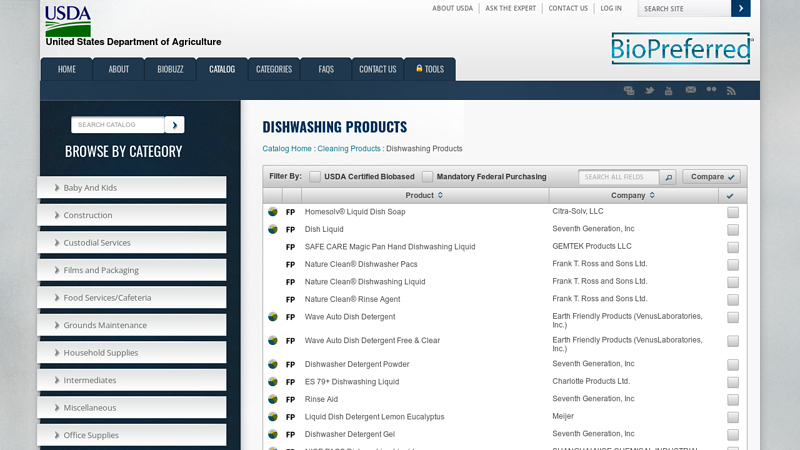
Task: Open the Ask the Expert link
Action: (x=510, y=8)
